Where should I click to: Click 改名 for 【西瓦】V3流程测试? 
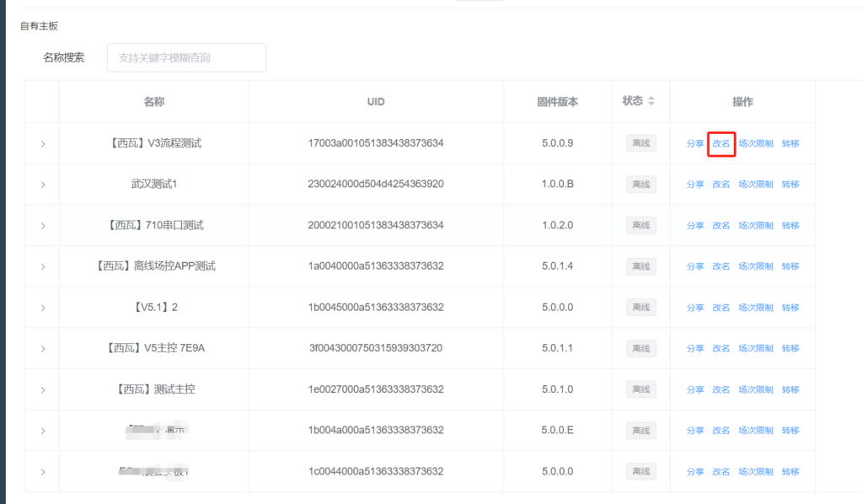721,143
